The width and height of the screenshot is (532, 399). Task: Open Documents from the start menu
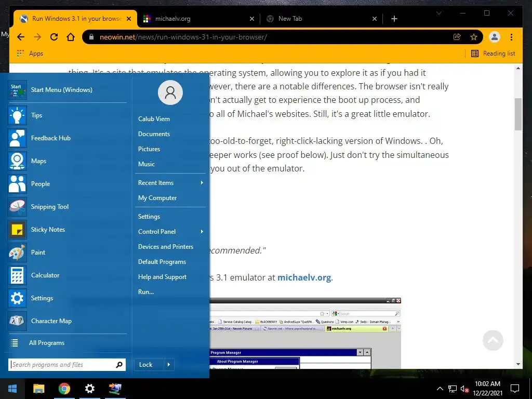click(154, 134)
